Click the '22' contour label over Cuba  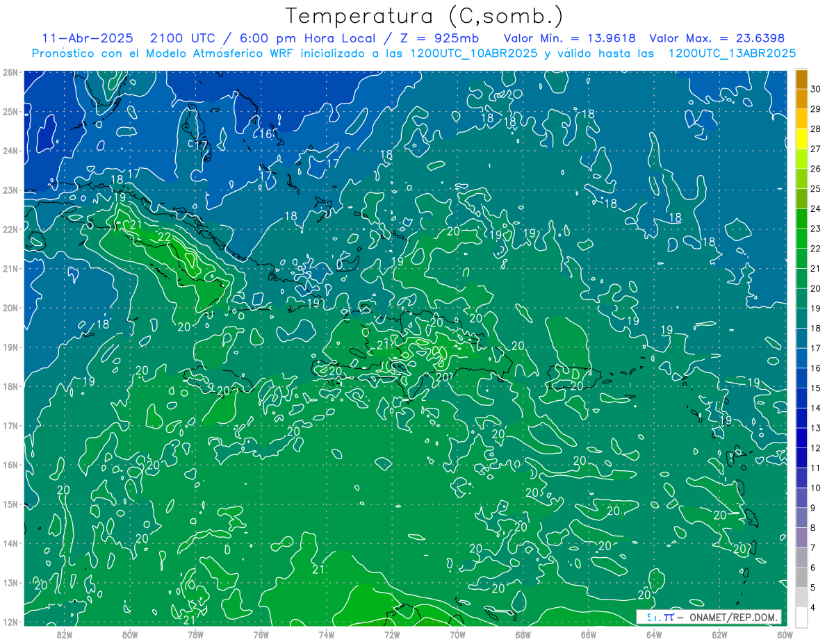(x=165, y=237)
